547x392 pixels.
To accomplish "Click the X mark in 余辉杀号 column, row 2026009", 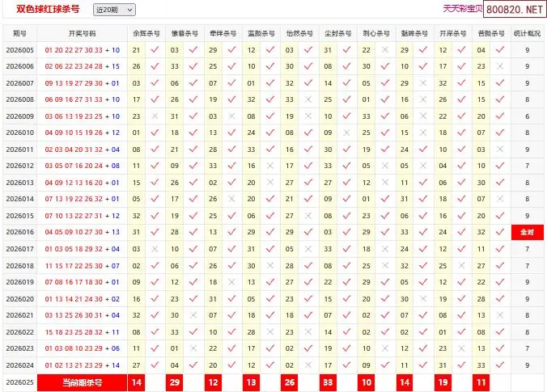I will coord(155,116).
